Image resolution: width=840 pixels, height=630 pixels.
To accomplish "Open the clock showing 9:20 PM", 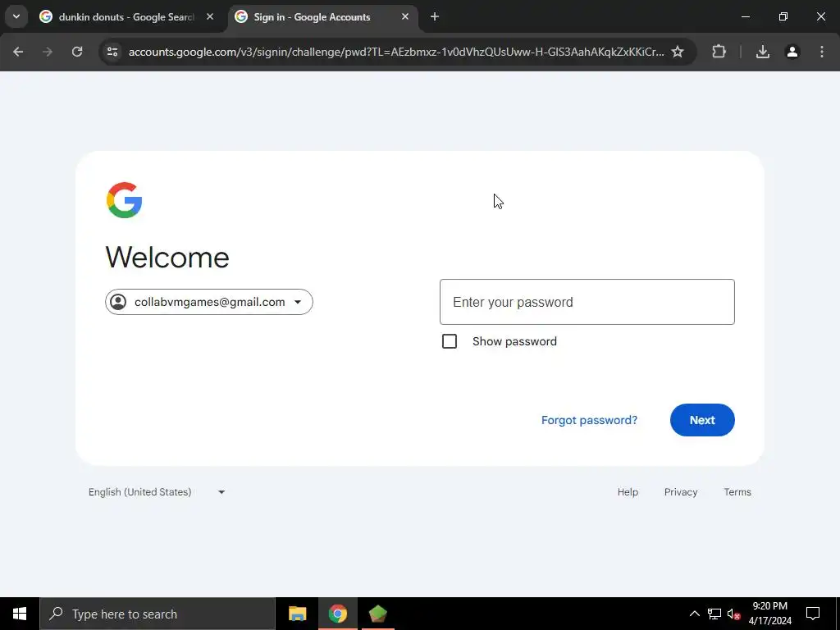I will pyautogui.click(x=769, y=614).
